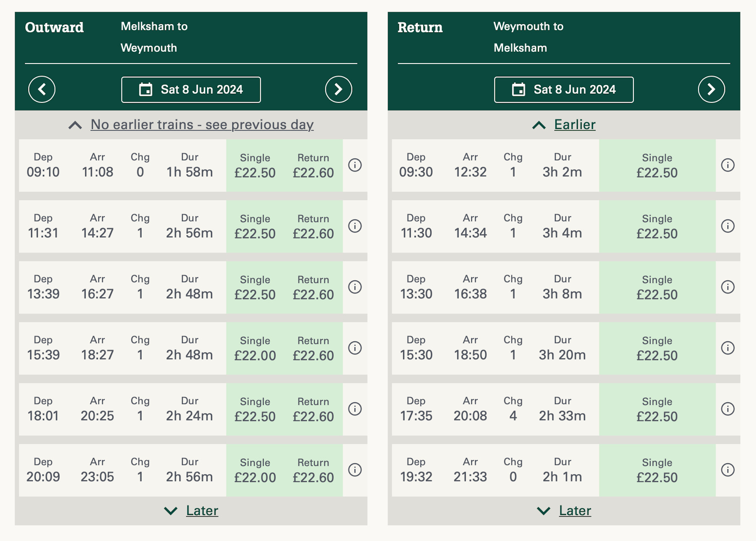The height and width of the screenshot is (541, 756).
Task: Select £22.60 return on 11:31 outward
Action: [x=313, y=227]
